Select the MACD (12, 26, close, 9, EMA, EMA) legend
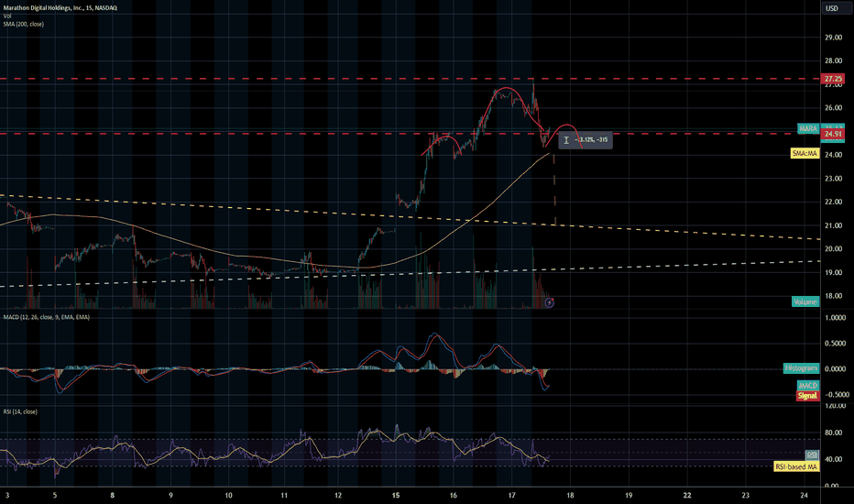Viewport: 854px width, 504px height. 47,317
